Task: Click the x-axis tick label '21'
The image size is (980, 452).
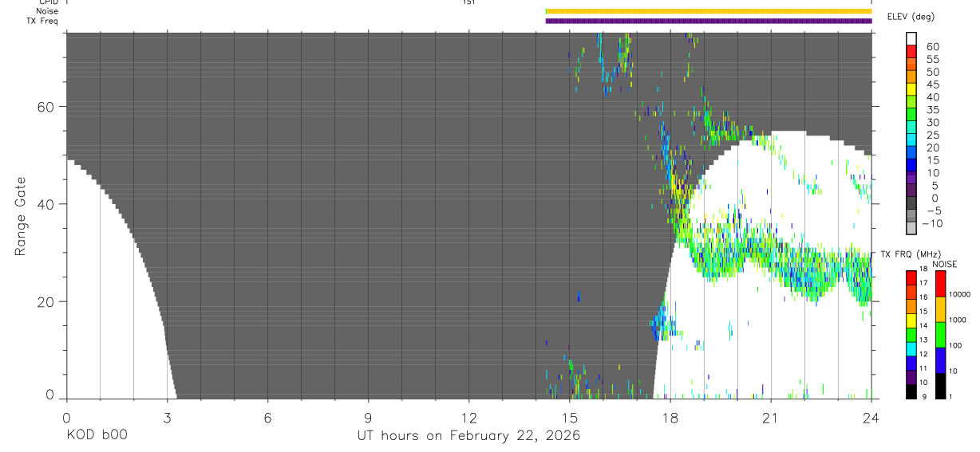Action: (771, 417)
